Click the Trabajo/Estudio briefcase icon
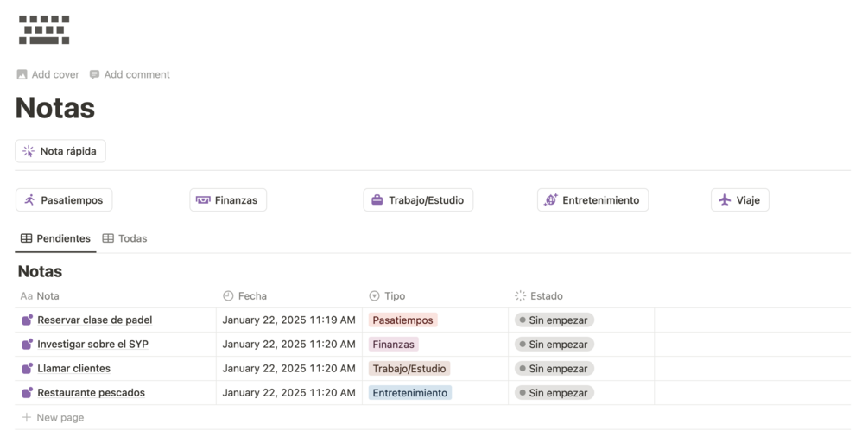The image size is (868, 437). click(377, 200)
